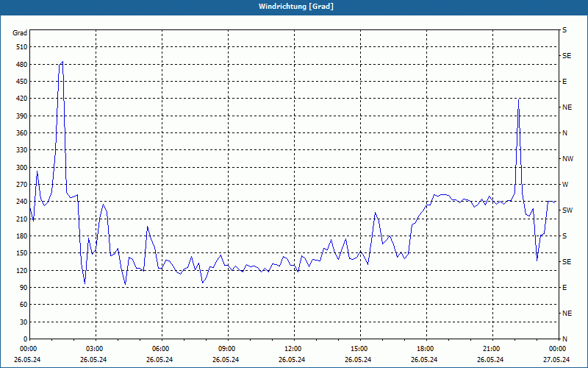This screenshot has width=588, height=368.
Task: Click the 0 y-axis value
Action: (26, 339)
